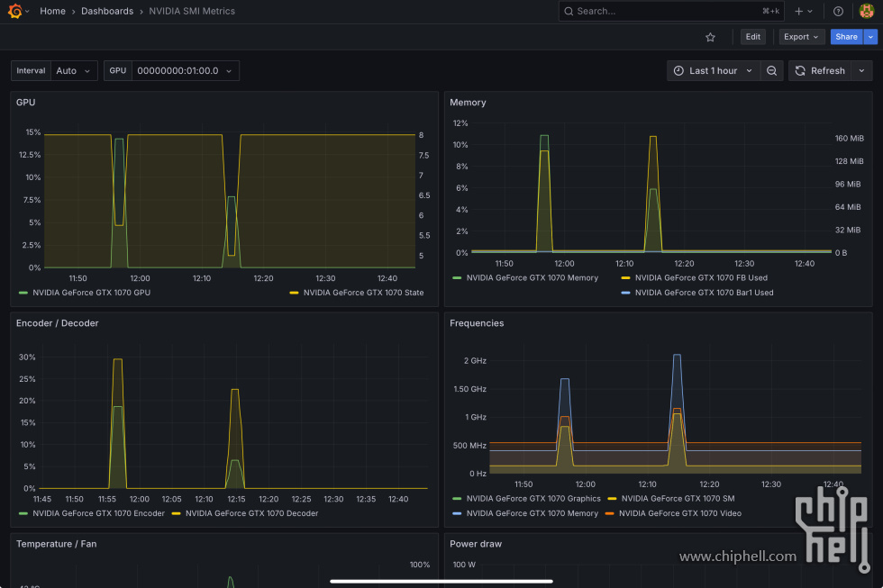Open the Last 1 hour time picker
883x588 pixels.
[713, 71]
